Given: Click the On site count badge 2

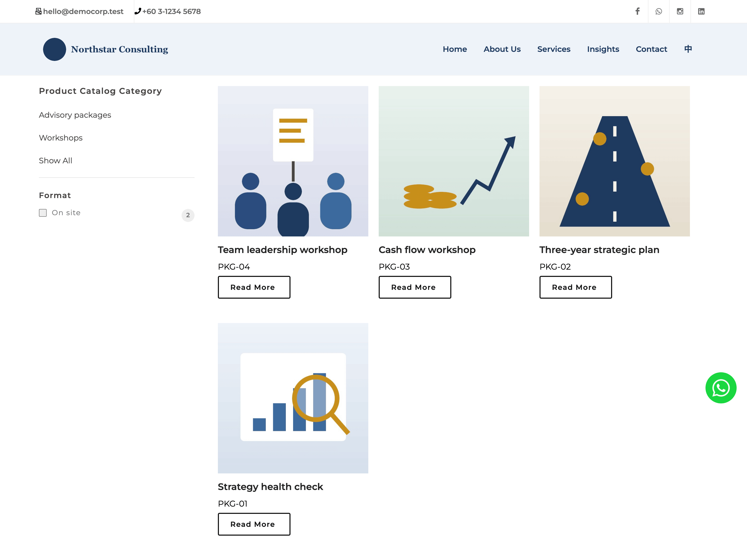Looking at the screenshot, I should [188, 215].
